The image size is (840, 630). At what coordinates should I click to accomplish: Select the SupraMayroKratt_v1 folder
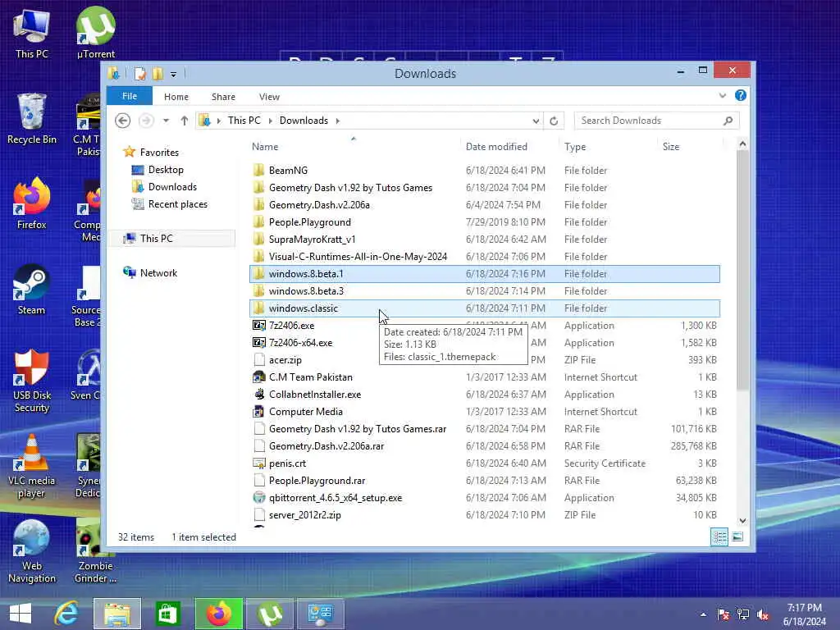click(x=484, y=239)
